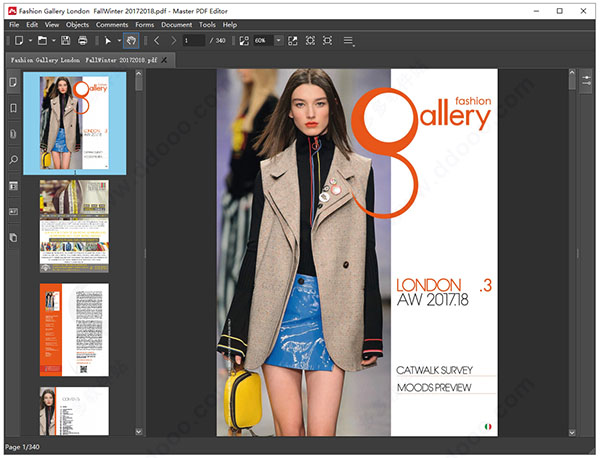Click the New Document icon
The width and height of the screenshot is (600, 458).
(19, 41)
